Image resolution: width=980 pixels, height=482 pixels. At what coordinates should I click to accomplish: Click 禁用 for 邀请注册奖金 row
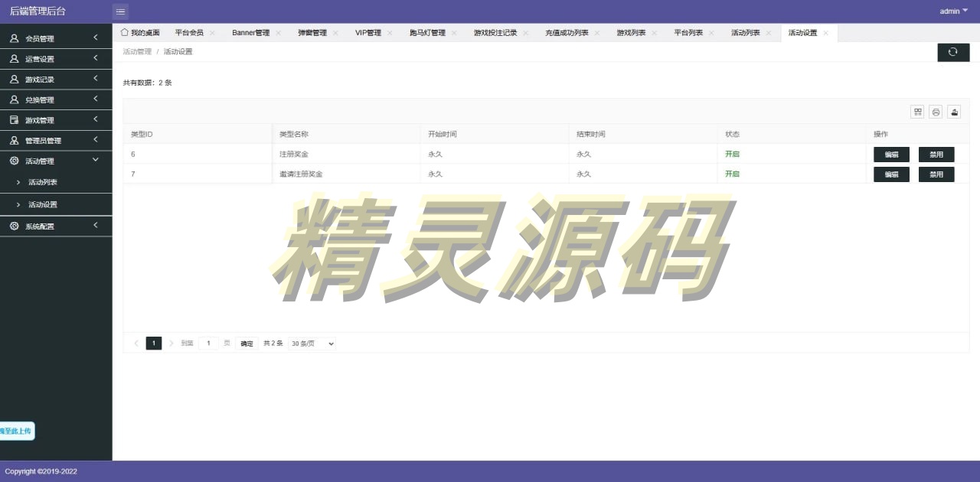tap(936, 174)
